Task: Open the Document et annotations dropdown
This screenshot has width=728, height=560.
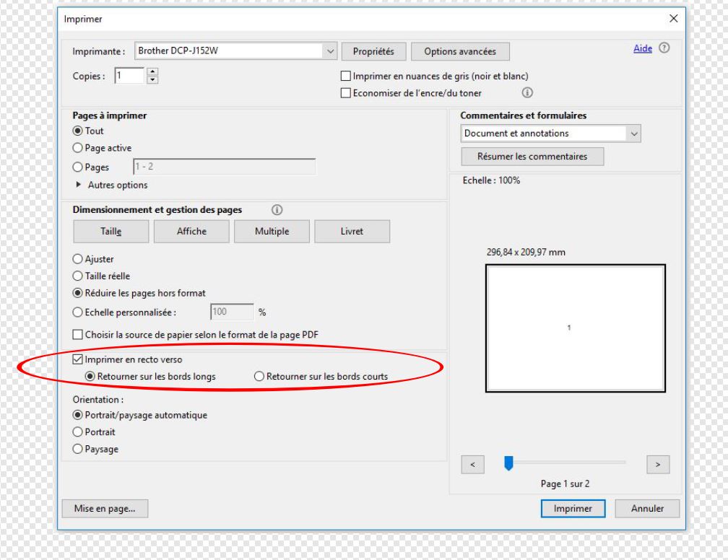Action: (550, 134)
